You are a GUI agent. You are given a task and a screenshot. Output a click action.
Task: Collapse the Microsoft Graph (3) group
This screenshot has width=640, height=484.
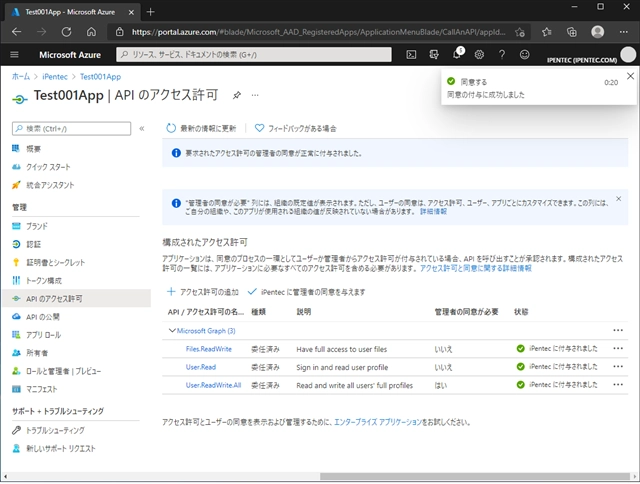172,331
